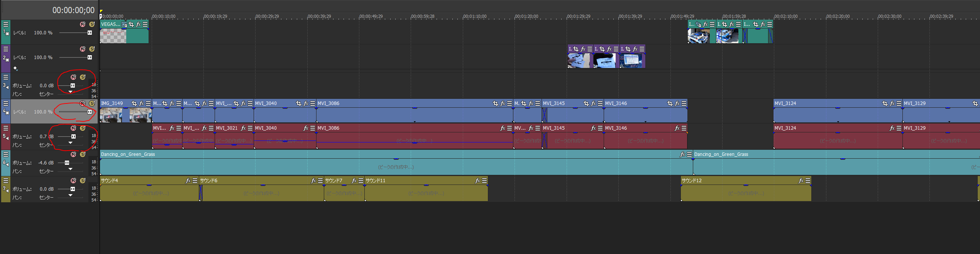Open the event menu of the MVI_3145 video clip
The height and width of the screenshot is (254, 980).
click(x=600, y=103)
